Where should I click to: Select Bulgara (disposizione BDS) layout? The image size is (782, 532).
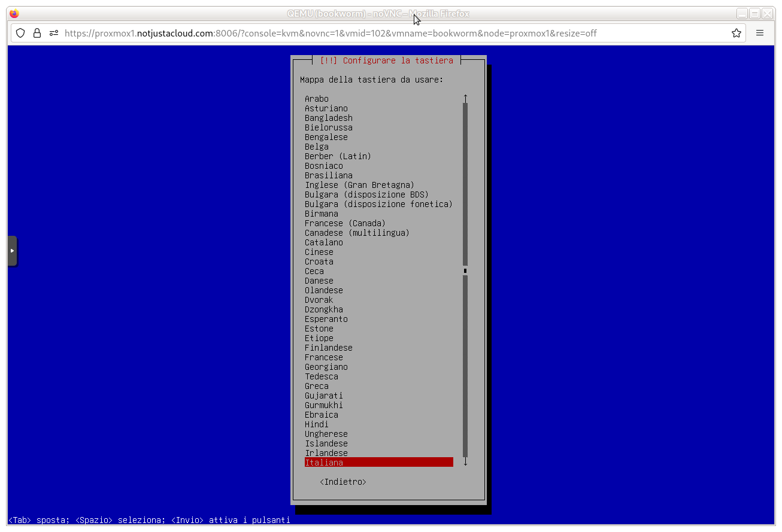coord(367,194)
